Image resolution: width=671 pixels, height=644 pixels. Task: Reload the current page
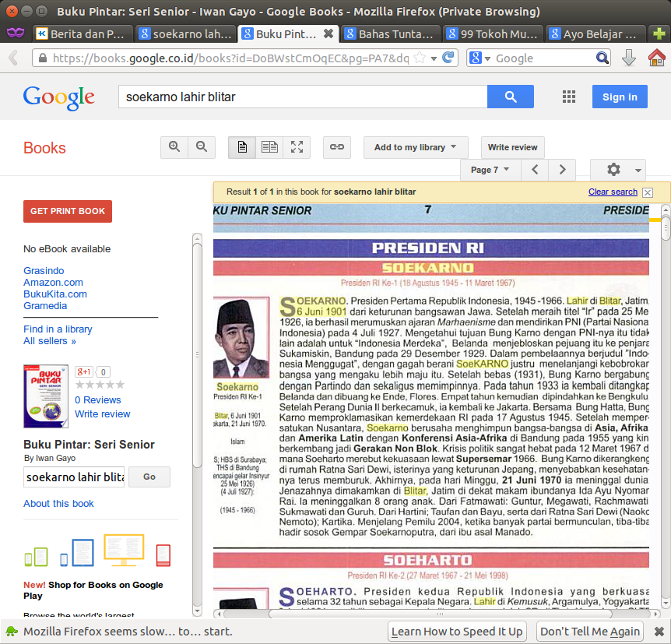coord(448,58)
